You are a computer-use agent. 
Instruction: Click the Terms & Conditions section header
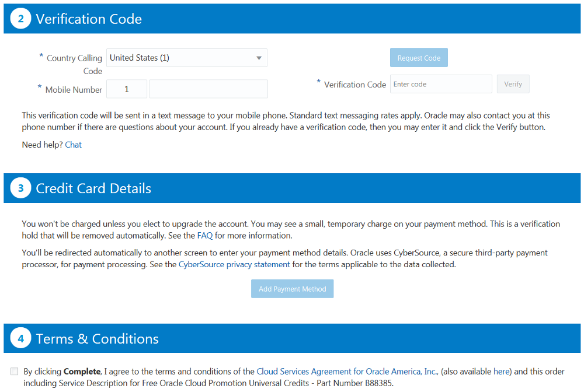pyautogui.click(x=97, y=339)
